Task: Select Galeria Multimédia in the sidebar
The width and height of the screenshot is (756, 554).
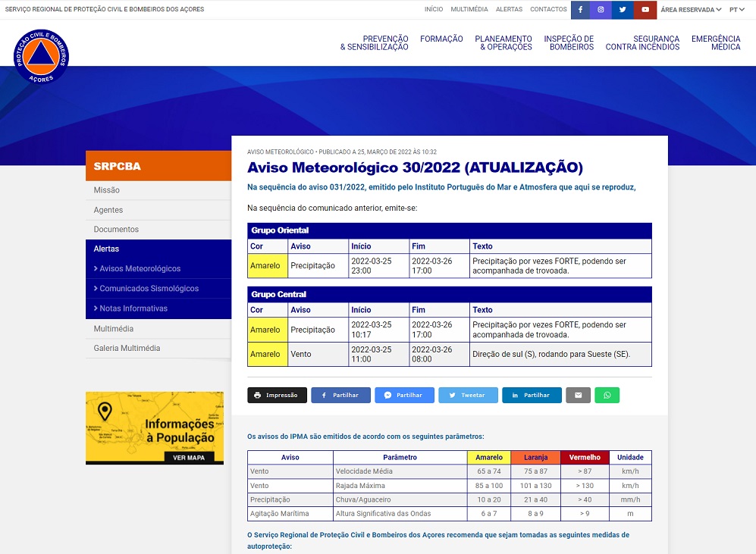Action: (x=158, y=349)
